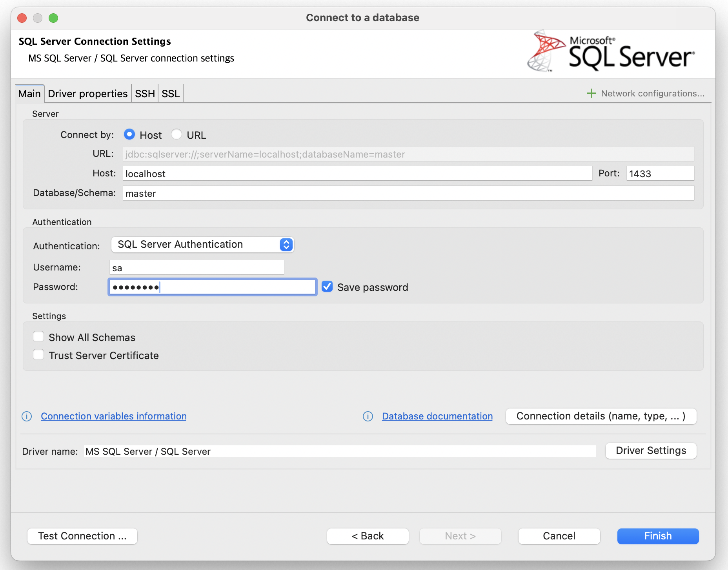The width and height of the screenshot is (728, 570).
Task: Click the Microsoft SQL Server logo
Action: click(x=611, y=52)
